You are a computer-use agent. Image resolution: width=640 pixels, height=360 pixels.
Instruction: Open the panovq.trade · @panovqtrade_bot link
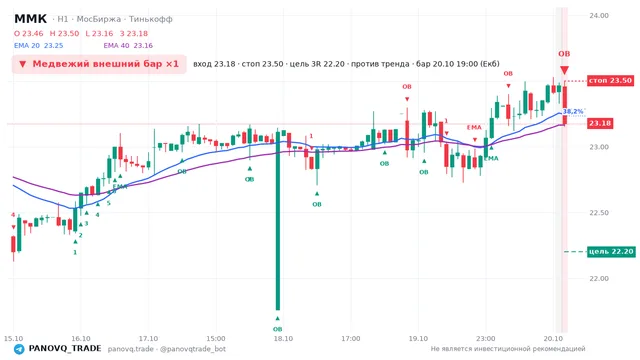coord(167,349)
